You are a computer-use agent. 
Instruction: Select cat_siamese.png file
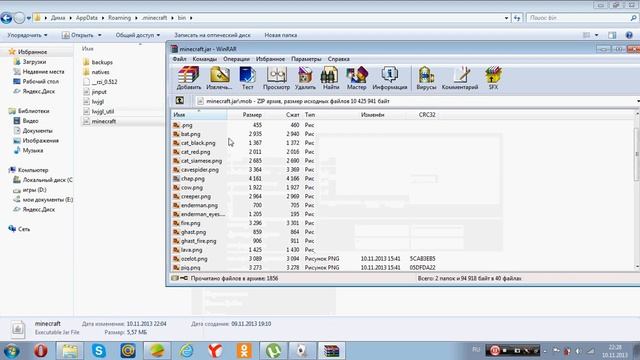[201, 161]
